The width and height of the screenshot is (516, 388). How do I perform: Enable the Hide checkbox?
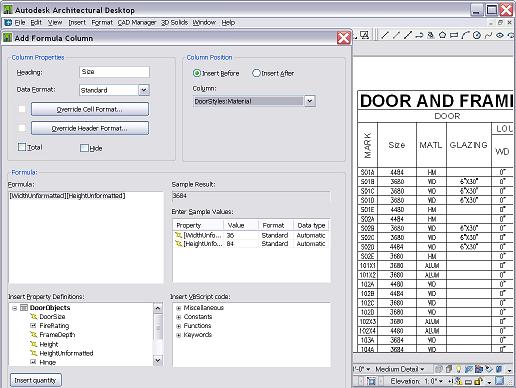pos(84,148)
